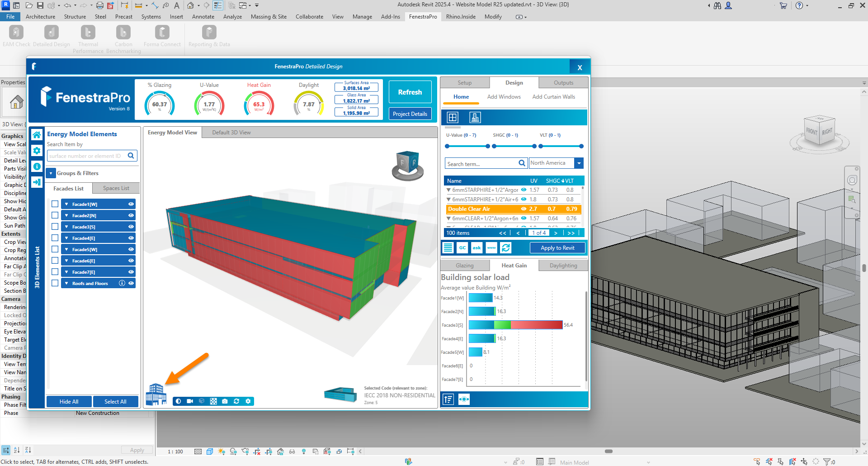Screen dimensions: 868x466
Task: Select the building icon in Design panel
Action: click(475, 118)
